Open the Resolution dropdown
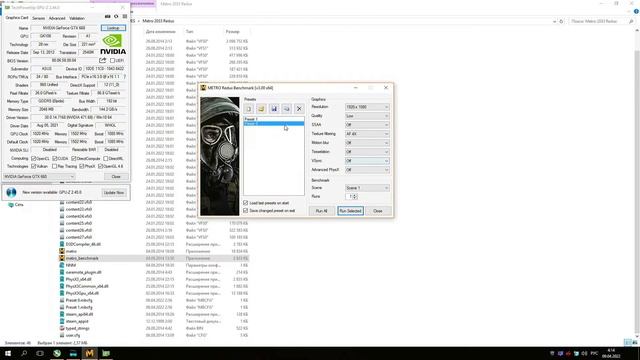The height and width of the screenshot is (360, 640). pyautogui.click(x=367, y=107)
